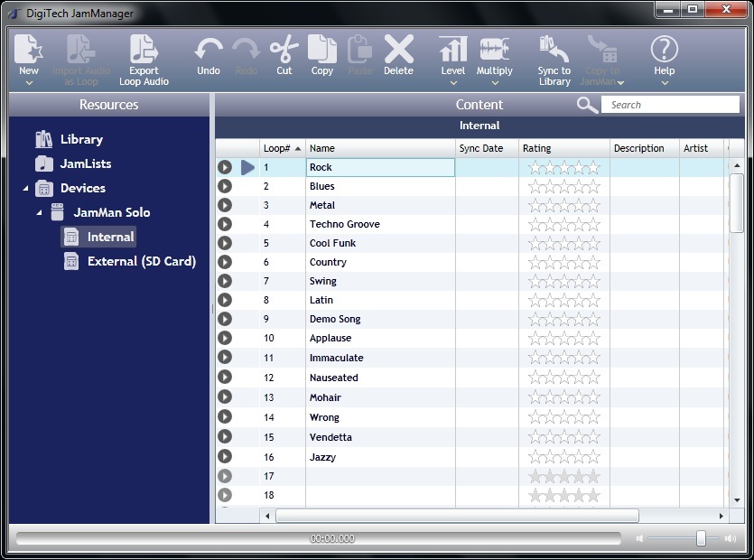Click horizontal scrollbar right arrow
754x560 pixels.
coord(721,516)
